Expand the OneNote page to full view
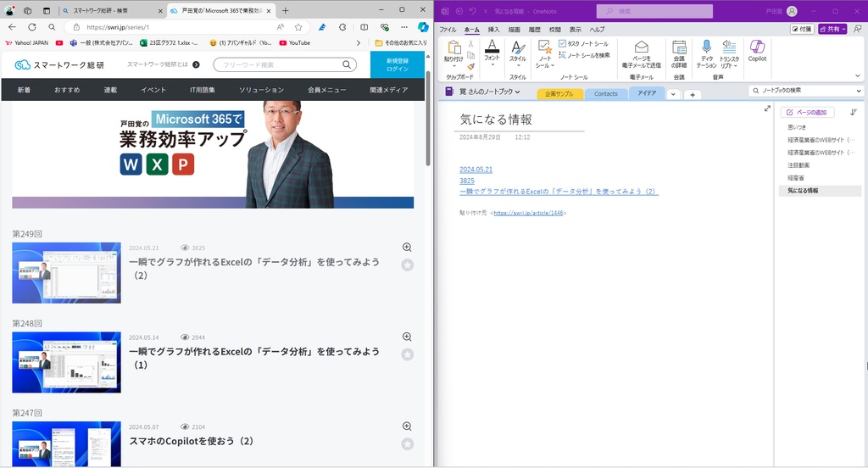This screenshot has width=868, height=468. (x=767, y=109)
